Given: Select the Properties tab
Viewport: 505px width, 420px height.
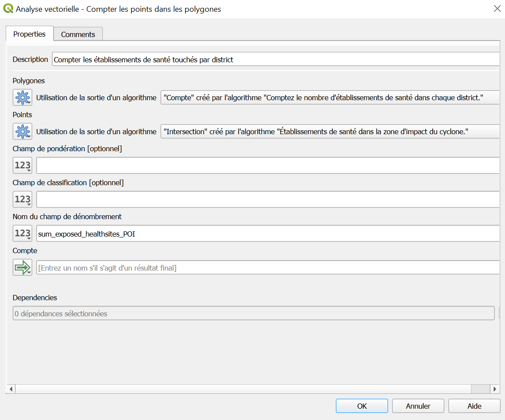Looking at the screenshot, I should [x=29, y=34].
